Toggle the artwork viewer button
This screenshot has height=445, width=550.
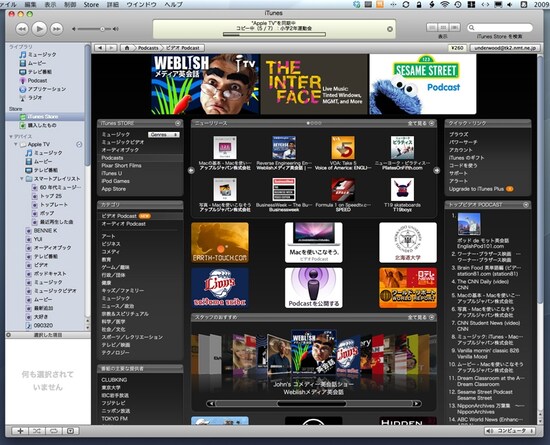(70, 431)
